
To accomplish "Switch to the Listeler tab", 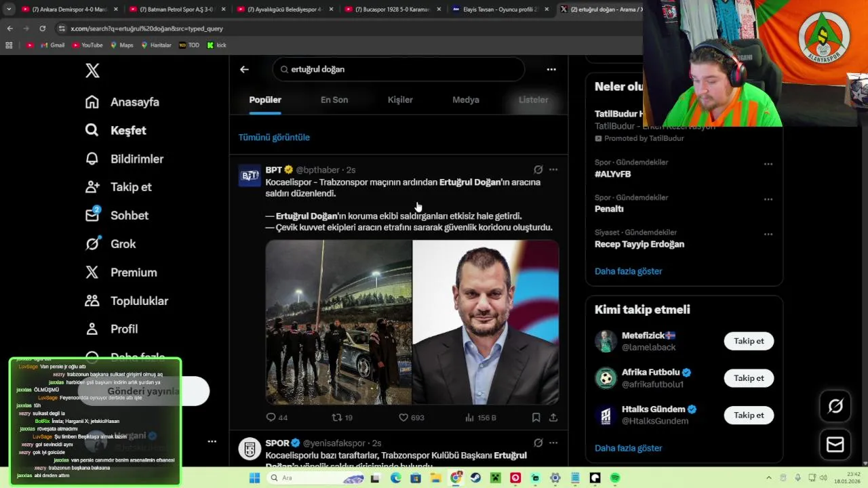I will 533,100.
